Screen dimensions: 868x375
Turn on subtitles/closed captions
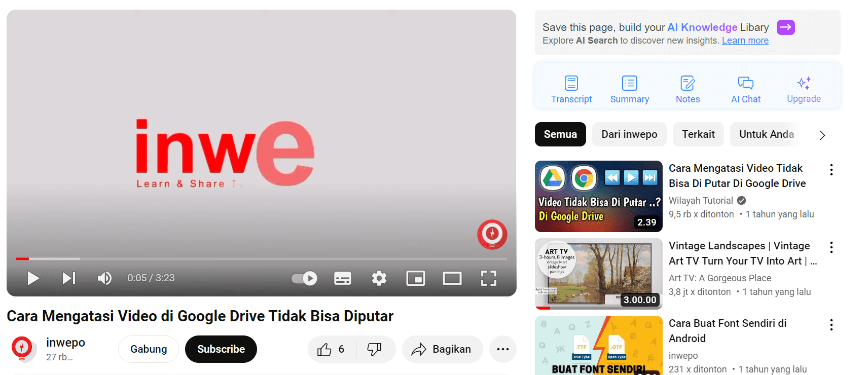click(343, 278)
